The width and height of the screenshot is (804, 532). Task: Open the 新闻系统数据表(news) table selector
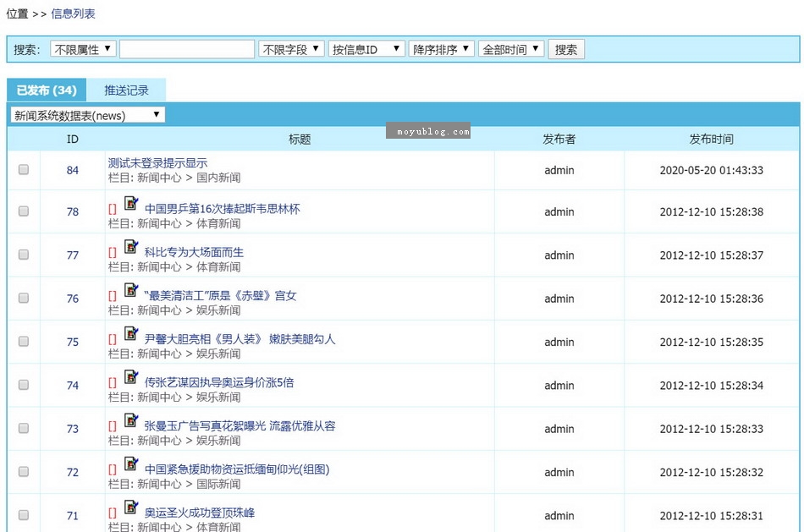coord(87,115)
